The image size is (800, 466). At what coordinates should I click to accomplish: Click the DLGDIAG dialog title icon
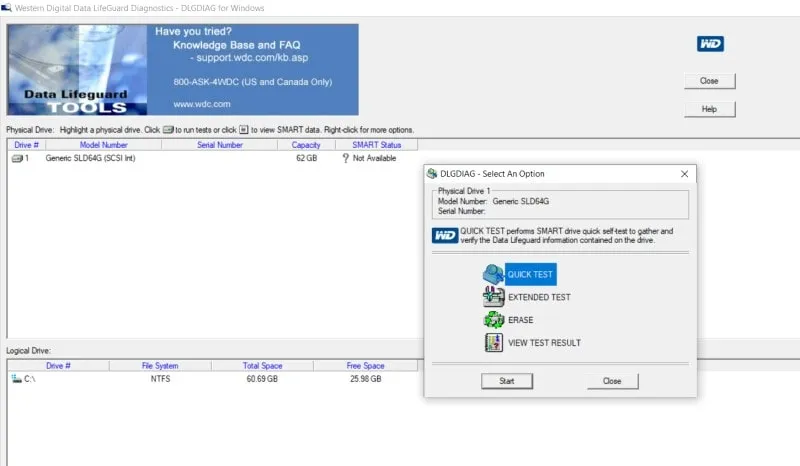tap(432, 174)
